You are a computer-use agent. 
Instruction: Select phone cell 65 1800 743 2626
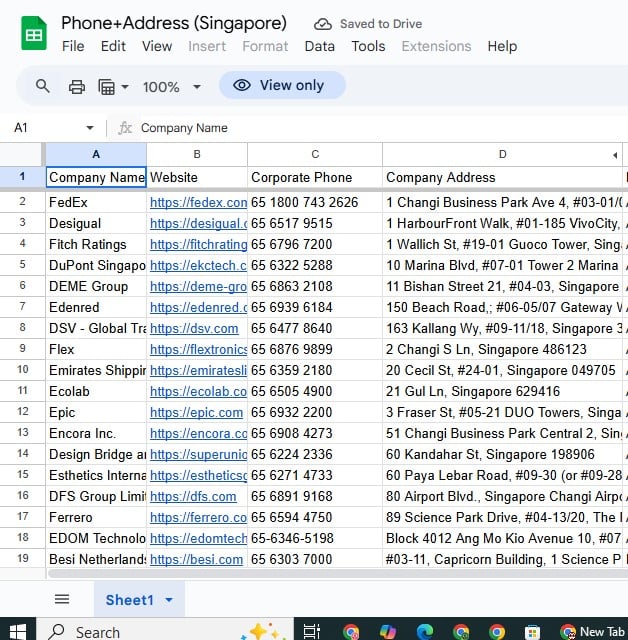[x=315, y=202]
